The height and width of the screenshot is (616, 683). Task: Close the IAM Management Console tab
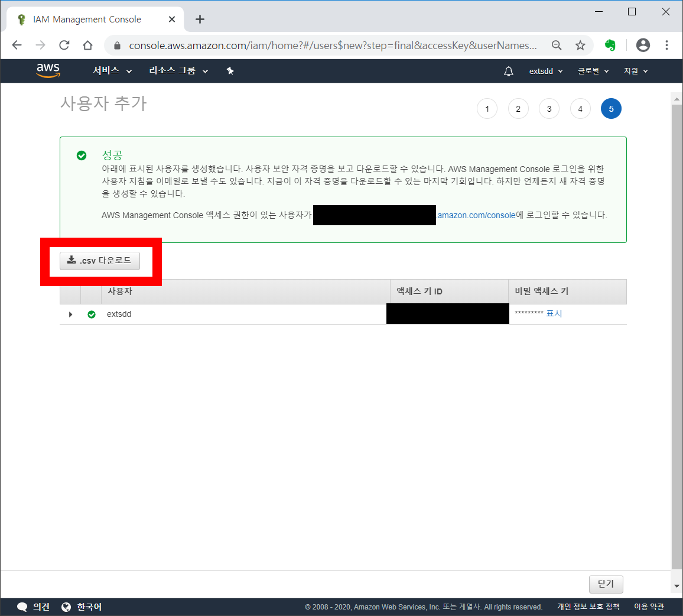coord(171,19)
